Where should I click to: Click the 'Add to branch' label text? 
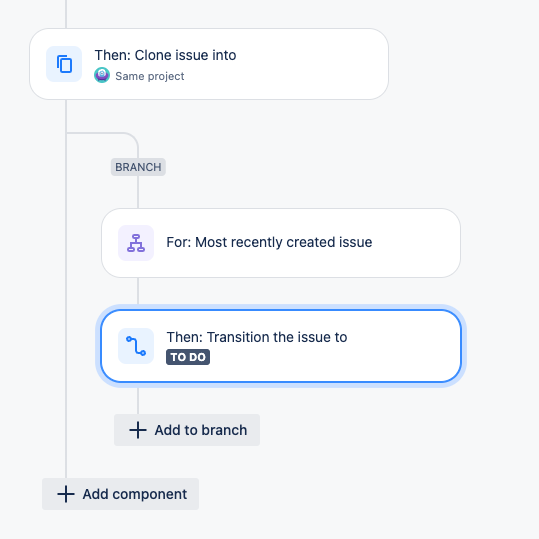pyautogui.click(x=201, y=430)
